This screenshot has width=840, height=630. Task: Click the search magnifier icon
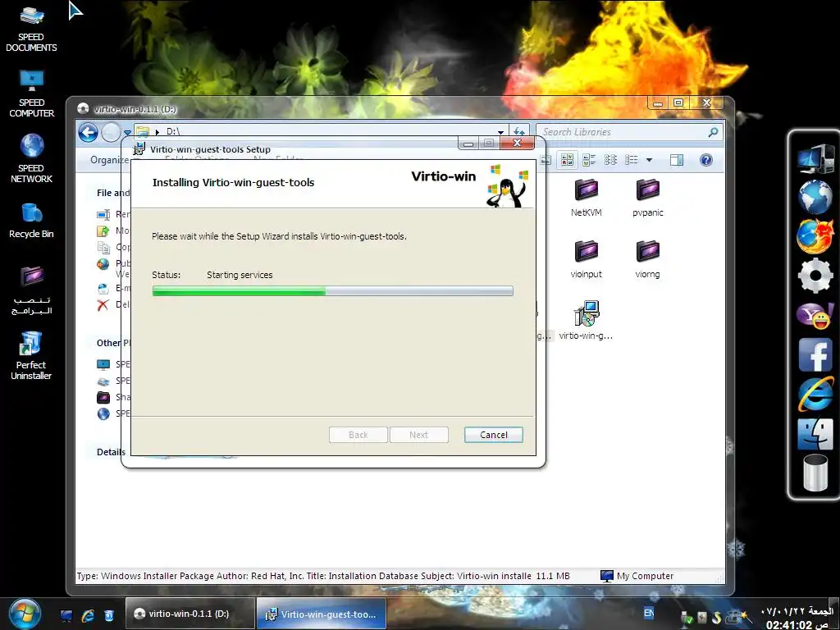click(713, 132)
